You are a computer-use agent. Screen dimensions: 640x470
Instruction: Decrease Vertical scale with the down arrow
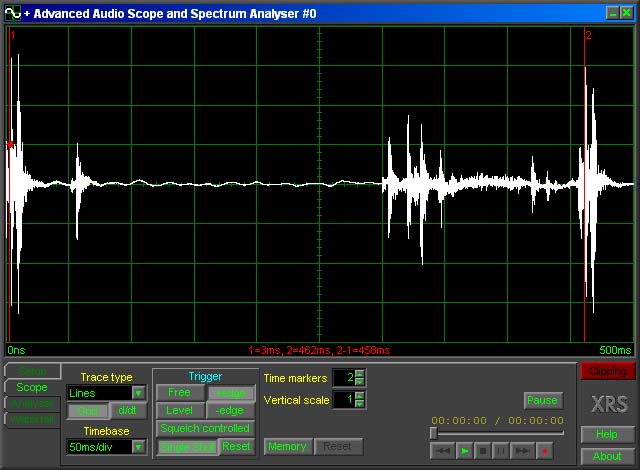tap(359, 403)
